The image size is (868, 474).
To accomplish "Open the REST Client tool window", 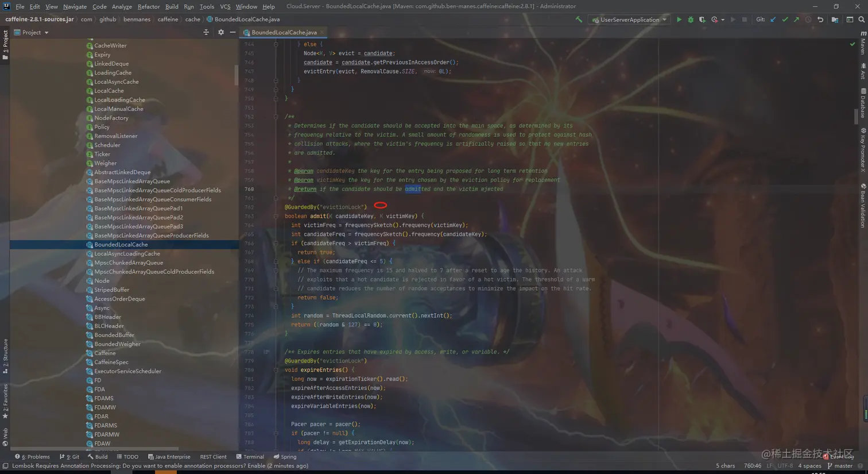I will click(x=213, y=457).
